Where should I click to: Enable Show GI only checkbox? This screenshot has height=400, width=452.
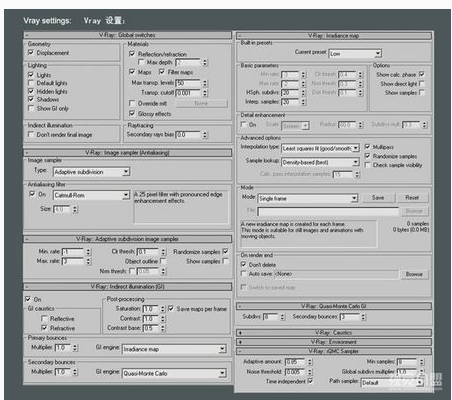click(31, 108)
